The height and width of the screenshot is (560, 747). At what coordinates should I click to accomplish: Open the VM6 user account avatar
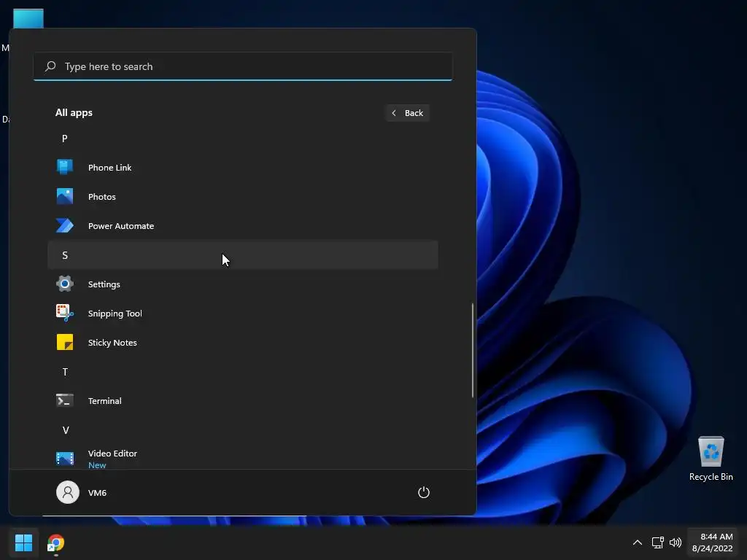point(68,492)
